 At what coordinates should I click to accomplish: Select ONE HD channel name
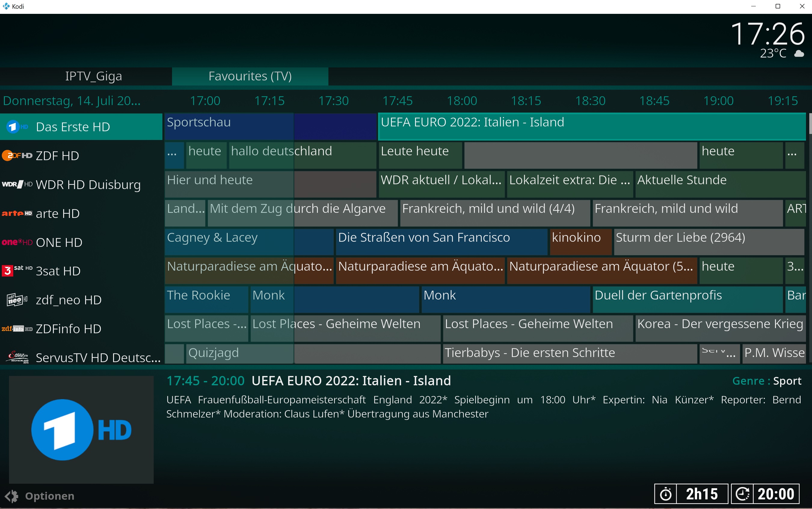[x=59, y=242]
